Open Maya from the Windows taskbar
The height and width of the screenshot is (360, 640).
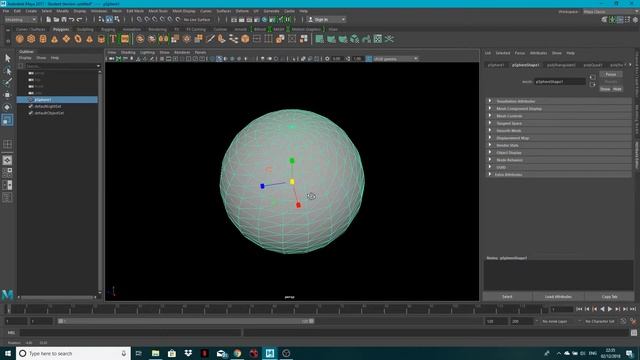pyautogui.click(x=270, y=353)
